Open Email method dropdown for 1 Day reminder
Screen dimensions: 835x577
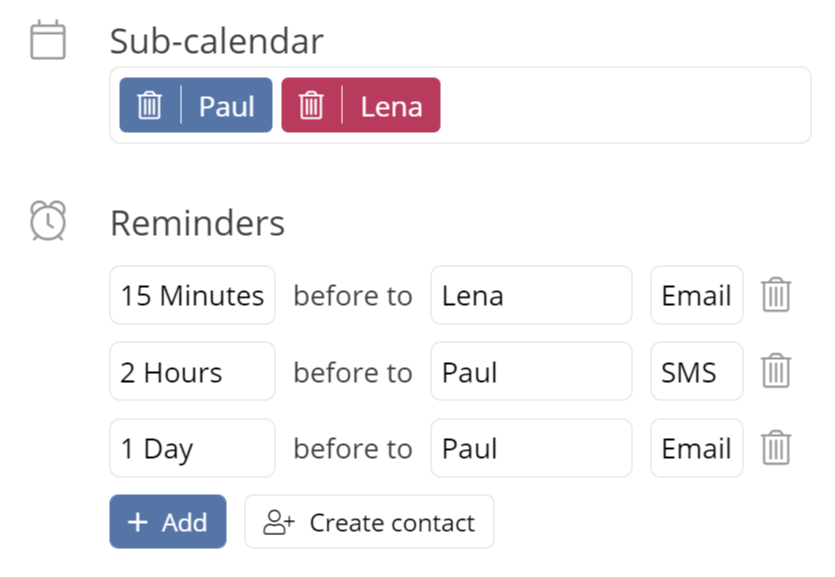(697, 448)
